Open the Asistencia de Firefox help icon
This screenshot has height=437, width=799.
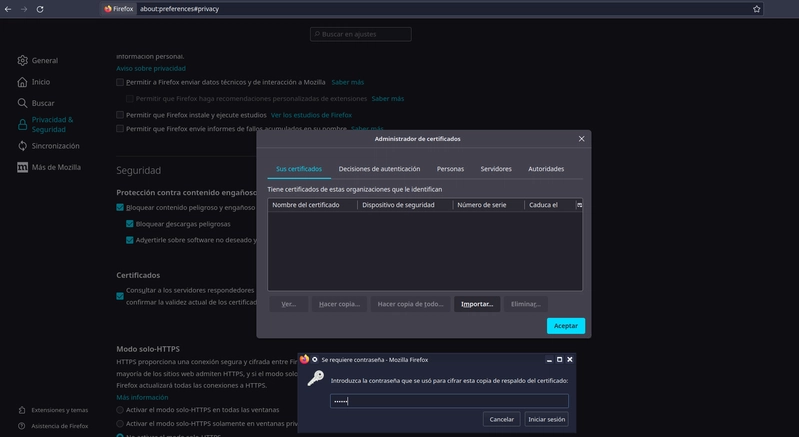coord(22,426)
